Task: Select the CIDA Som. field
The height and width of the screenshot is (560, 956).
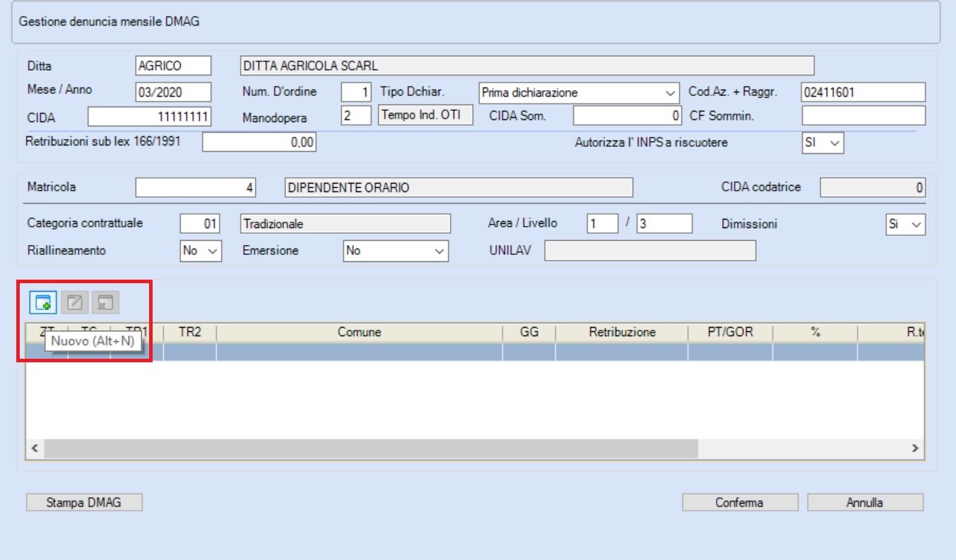Action: (x=628, y=116)
